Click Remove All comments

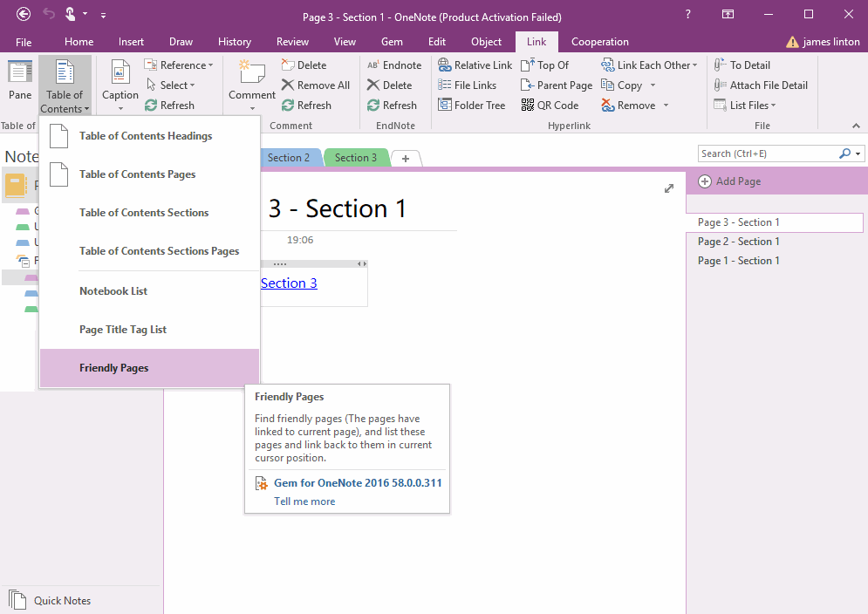(x=316, y=85)
